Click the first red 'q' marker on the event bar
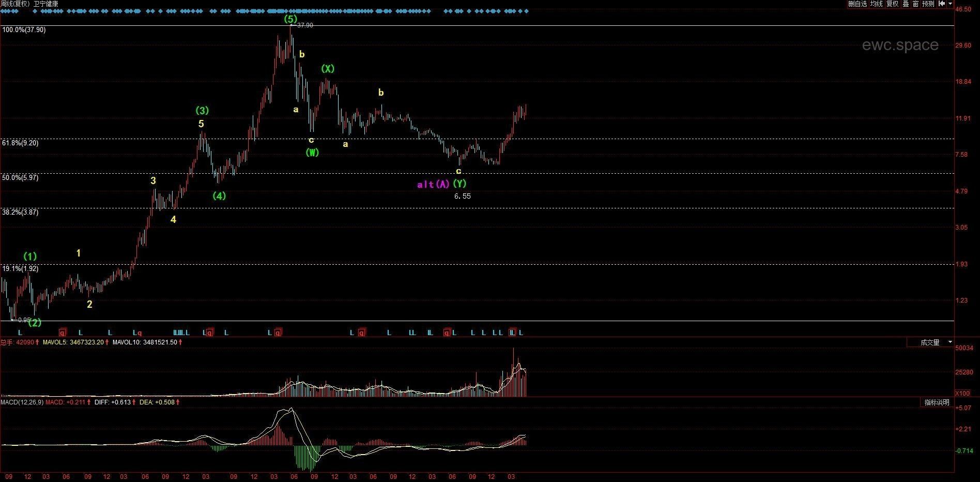Viewport: 980px width, 482px height. click(63, 333)
